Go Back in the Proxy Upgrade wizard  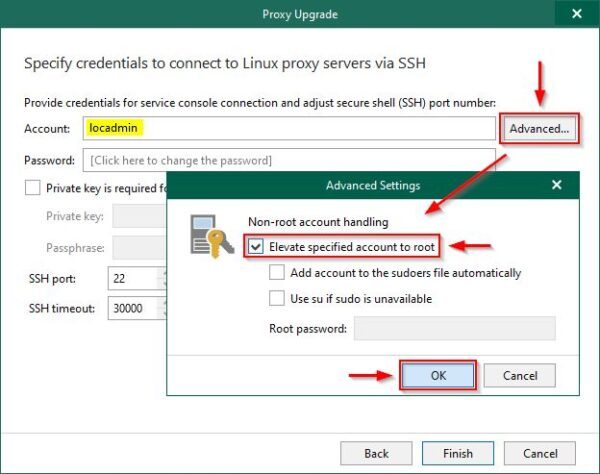point(376,453)
